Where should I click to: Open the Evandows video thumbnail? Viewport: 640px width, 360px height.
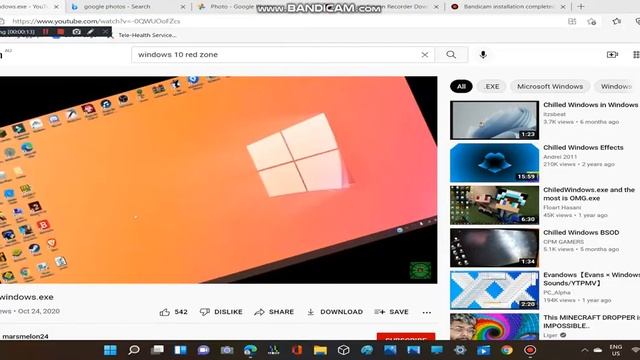[x=494, y=290]
